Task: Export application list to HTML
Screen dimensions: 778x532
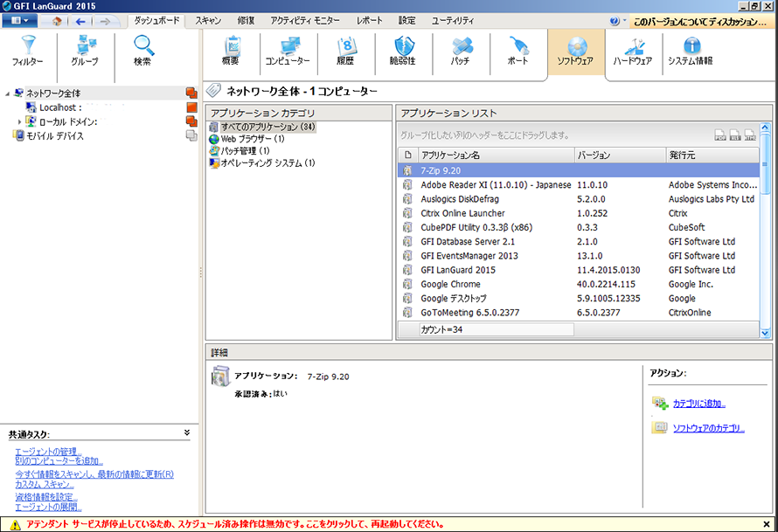Action: tap(750, 135)
